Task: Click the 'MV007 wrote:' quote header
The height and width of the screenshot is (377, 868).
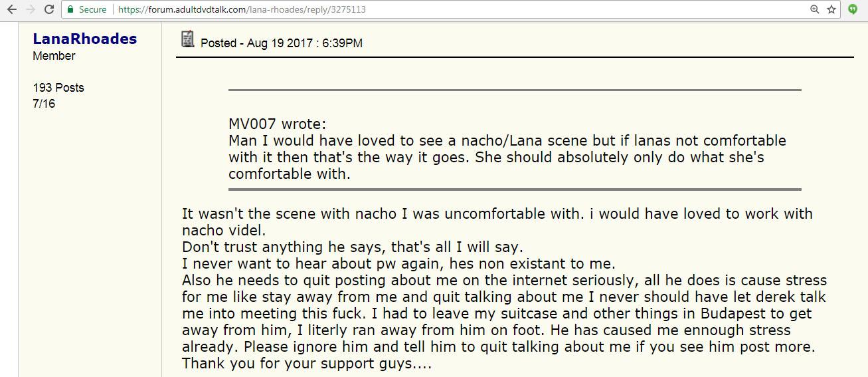Action: click(x=278, y=124)
